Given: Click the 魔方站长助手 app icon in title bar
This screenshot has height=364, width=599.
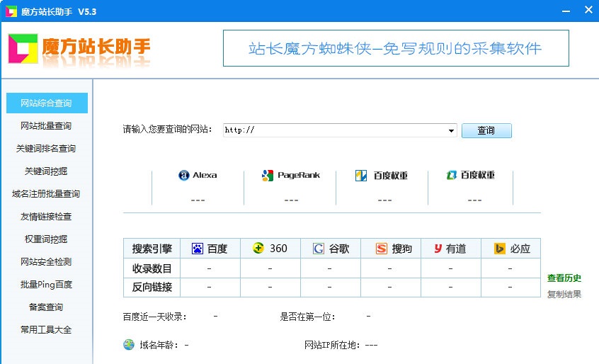Looking at the screenshot, I should 11,11.
